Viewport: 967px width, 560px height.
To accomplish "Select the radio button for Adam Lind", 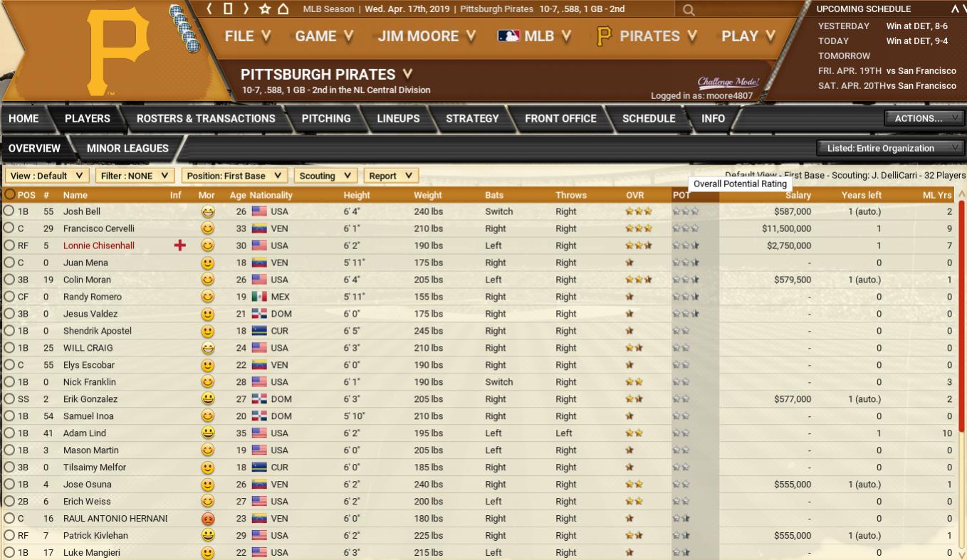I will 9,433.
